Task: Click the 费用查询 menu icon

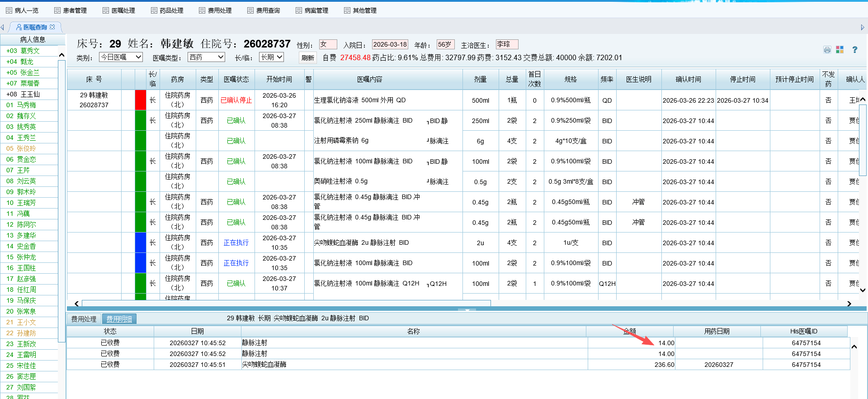Action: pyautogui.click(x=250, y=10)
